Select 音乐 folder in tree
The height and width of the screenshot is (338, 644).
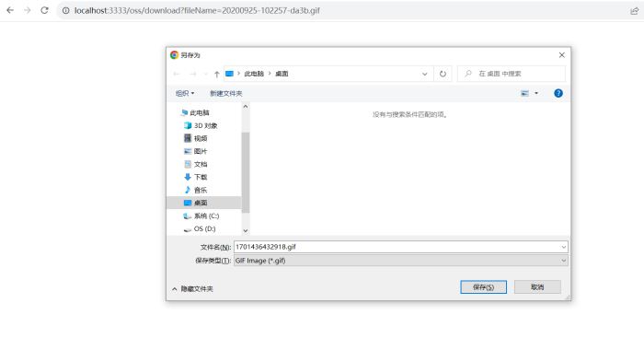[x=195, y=190]
